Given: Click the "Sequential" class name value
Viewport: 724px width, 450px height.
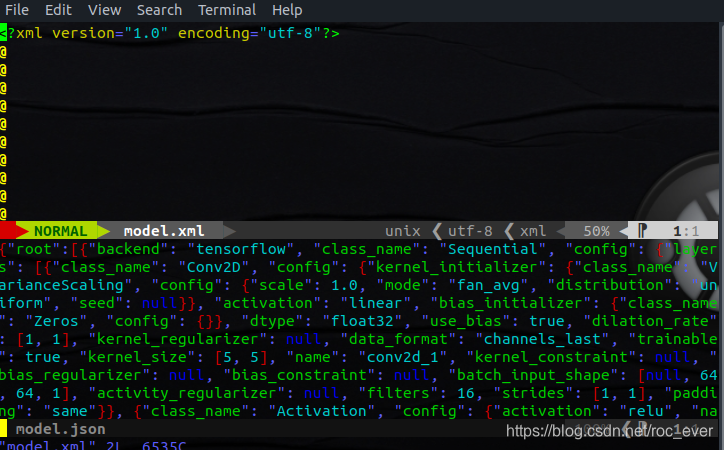Looking at the screenshot, I should click(493, 249).
